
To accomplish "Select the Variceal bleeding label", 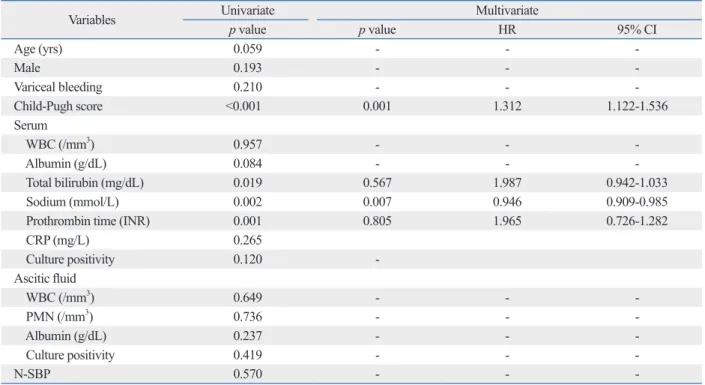I will [x=58, y=87].
